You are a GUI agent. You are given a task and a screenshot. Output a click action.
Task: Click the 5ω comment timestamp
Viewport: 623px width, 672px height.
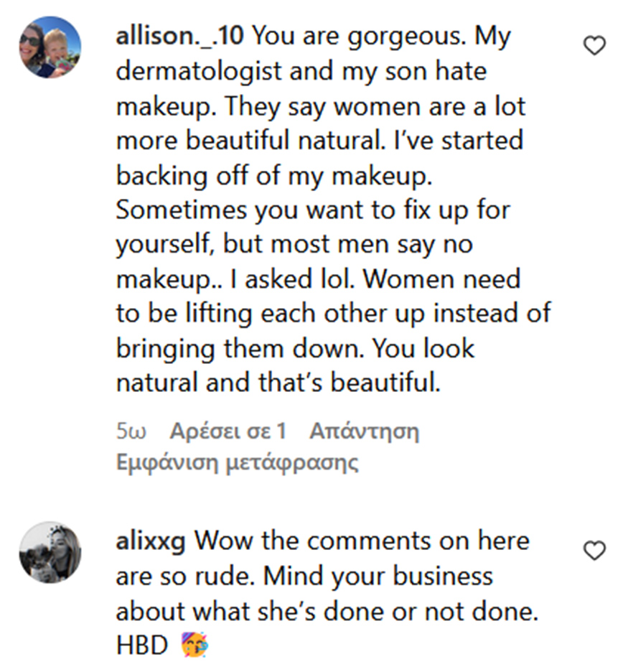click(x=131, y=431)
